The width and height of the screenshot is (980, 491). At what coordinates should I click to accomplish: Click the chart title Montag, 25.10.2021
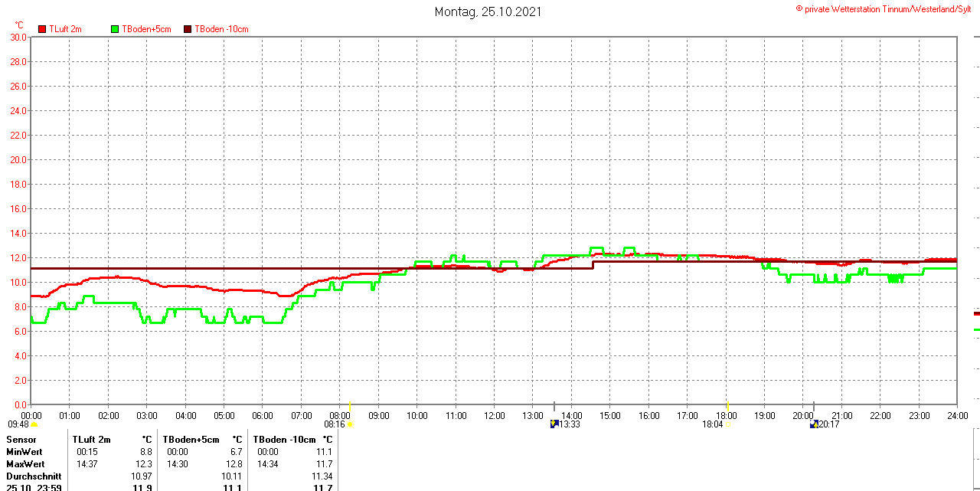[x=488, y=11]
